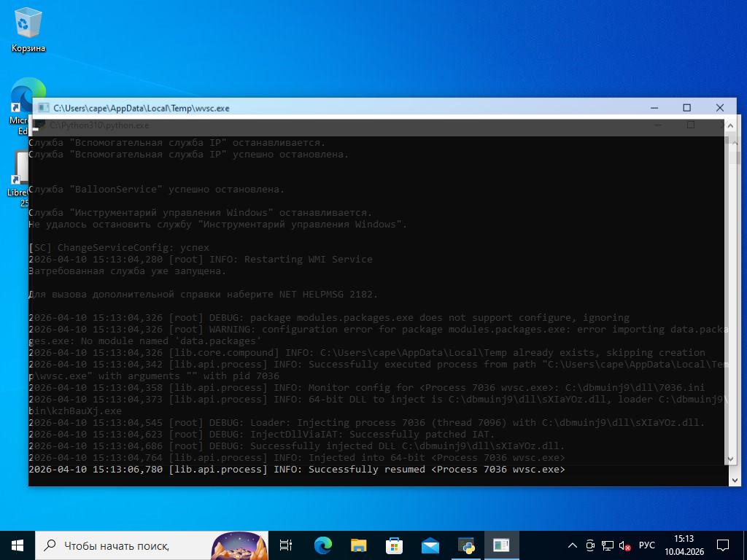
Task: Click the Windows Start button
Action: 18,545
